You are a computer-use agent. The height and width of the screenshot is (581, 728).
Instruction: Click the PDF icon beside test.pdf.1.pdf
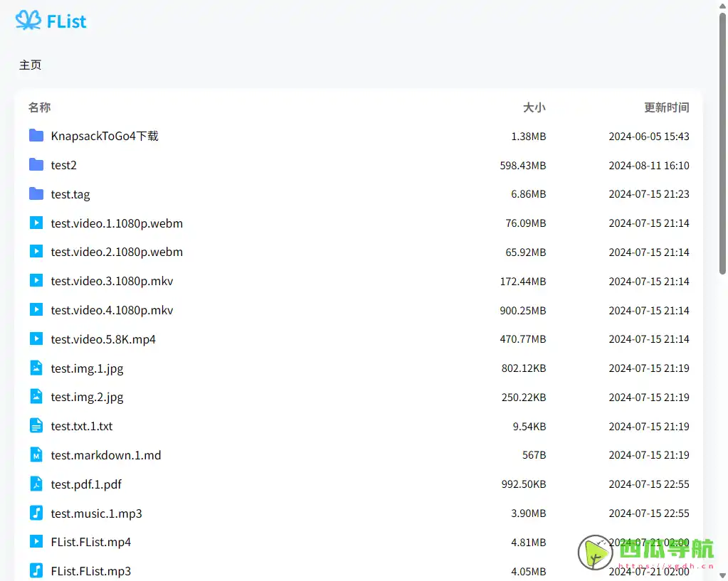click(36, 484)
